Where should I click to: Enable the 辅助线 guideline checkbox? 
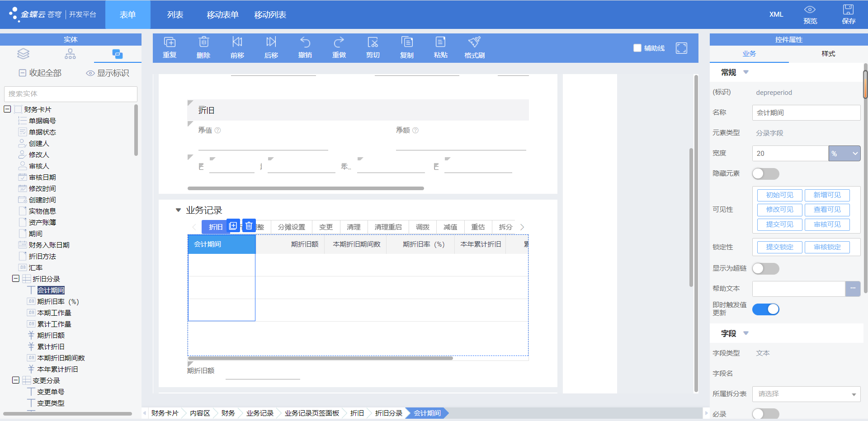(637, 48)
